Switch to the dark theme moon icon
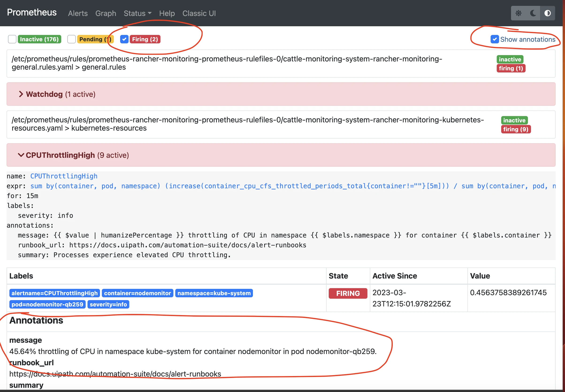The image size is (565, 392). point(533,13)
